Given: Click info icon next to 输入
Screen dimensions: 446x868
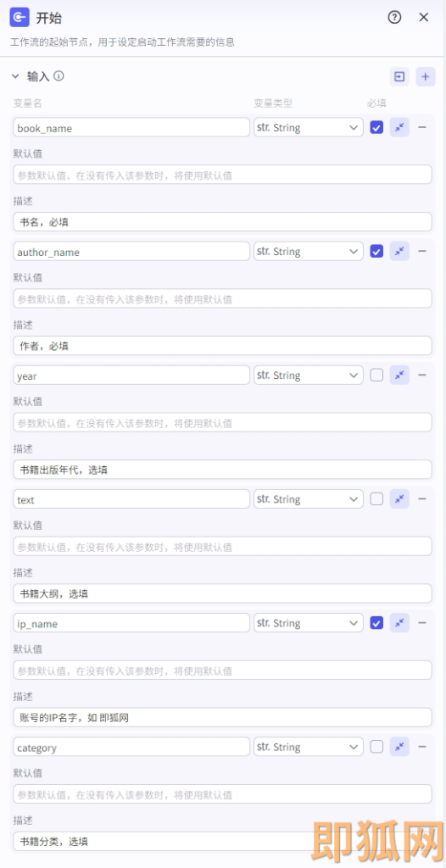Looking at the screenshot, I should click(x=59, y=75).
